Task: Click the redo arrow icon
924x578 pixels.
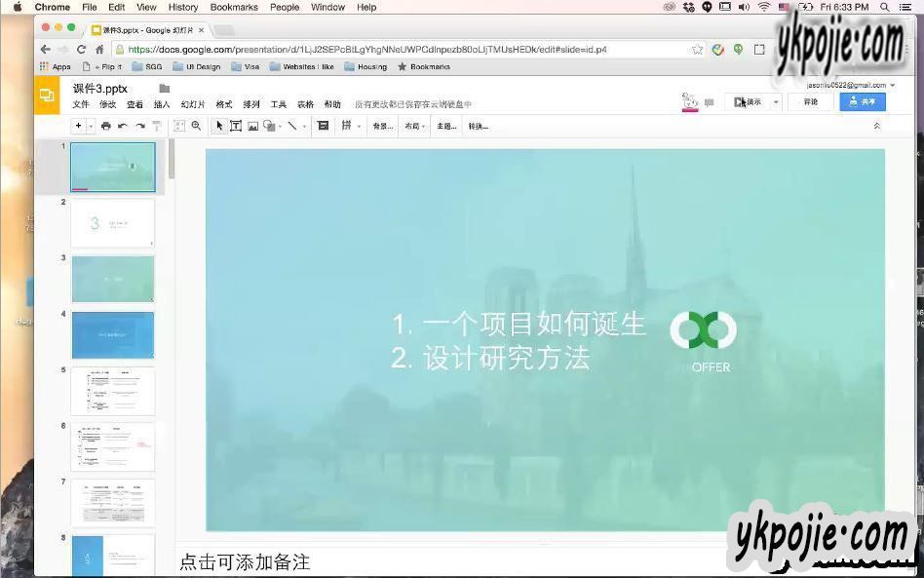Action: tap(139, 126)
